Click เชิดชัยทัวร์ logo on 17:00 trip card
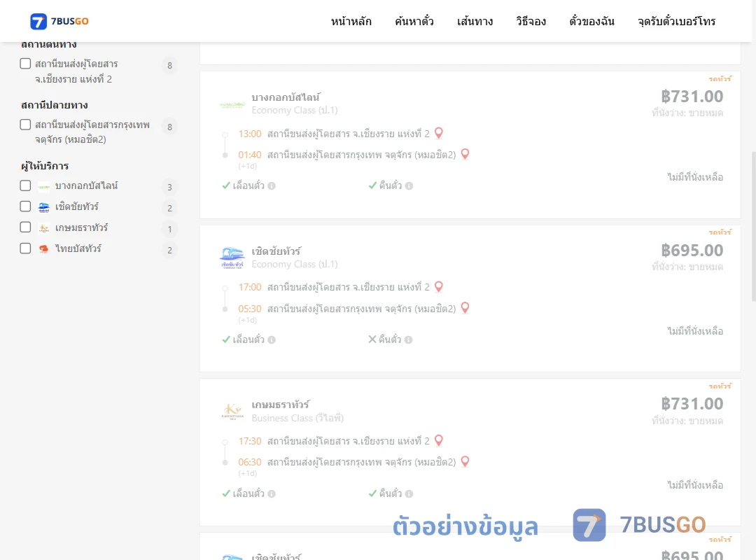The image size is (756, 560). (x=232, y=258)
